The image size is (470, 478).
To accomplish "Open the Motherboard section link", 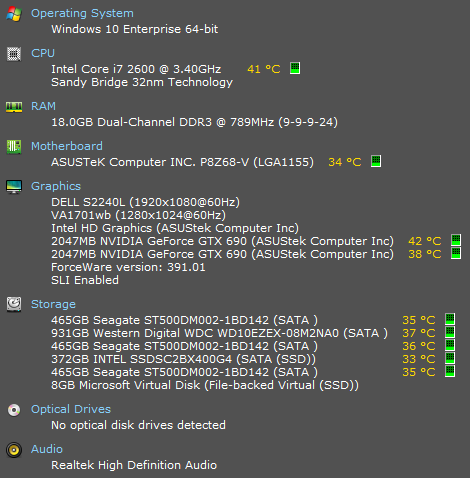I will coord(67,146).
